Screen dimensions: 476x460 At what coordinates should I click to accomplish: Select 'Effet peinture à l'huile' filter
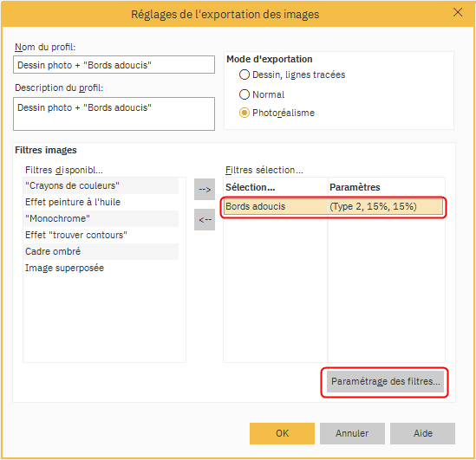click(x=101, y=202)
